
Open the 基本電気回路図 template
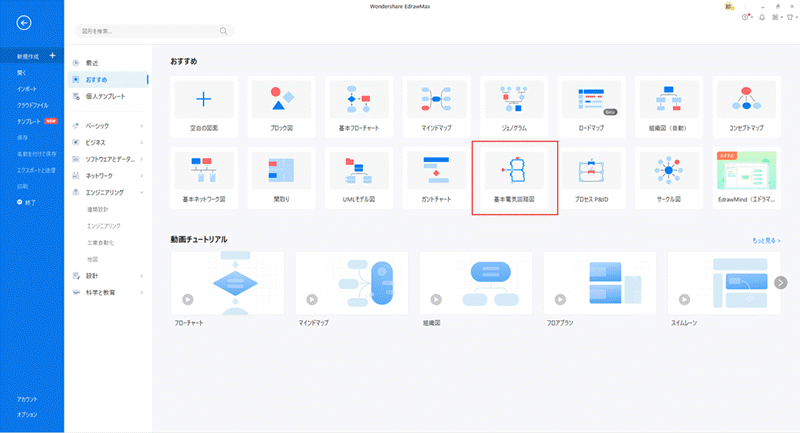(x=514, y=178)
